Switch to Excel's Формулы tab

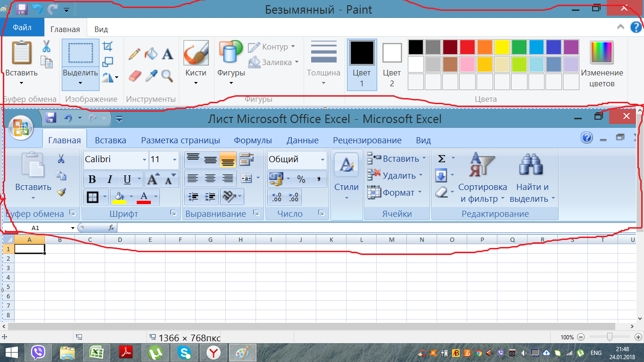click(x=253, y=140)
